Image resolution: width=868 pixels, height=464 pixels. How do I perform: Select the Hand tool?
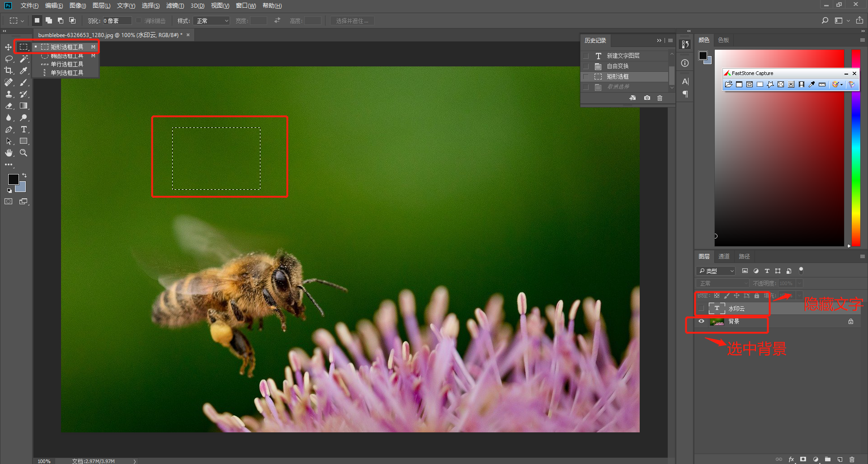8,153
